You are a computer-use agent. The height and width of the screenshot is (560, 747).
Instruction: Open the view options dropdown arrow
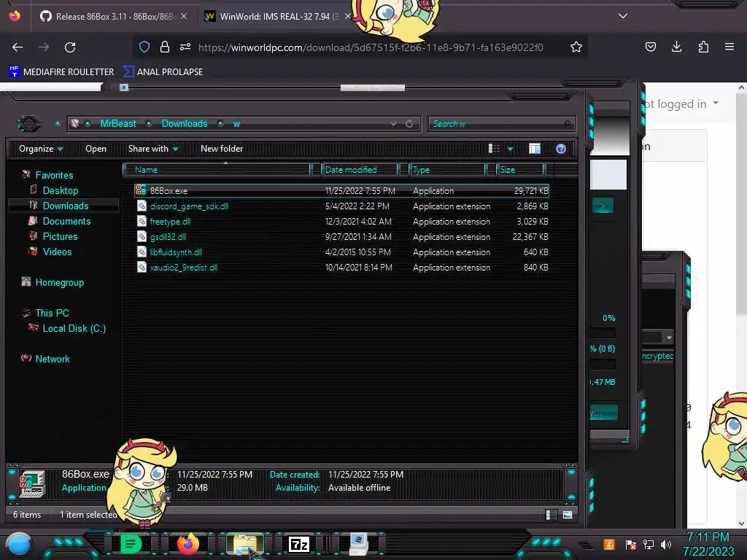[x=510, y=149]
